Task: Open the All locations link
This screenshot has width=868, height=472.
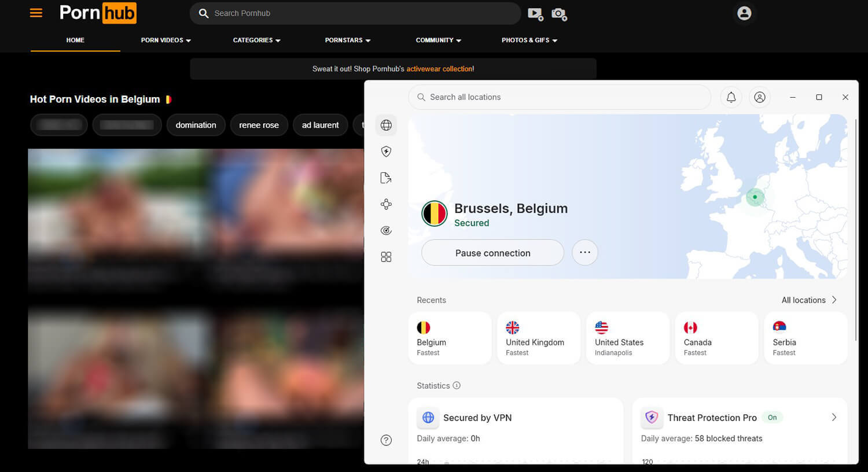Action: pyautogui.click(x=809, y=300)
